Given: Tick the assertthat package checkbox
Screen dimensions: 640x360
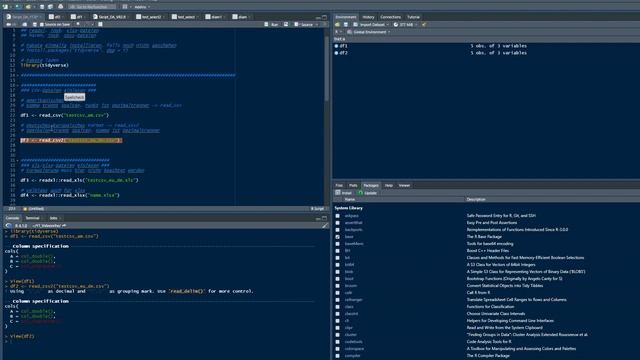Looking at the screenshot, I should click(337, 223).
